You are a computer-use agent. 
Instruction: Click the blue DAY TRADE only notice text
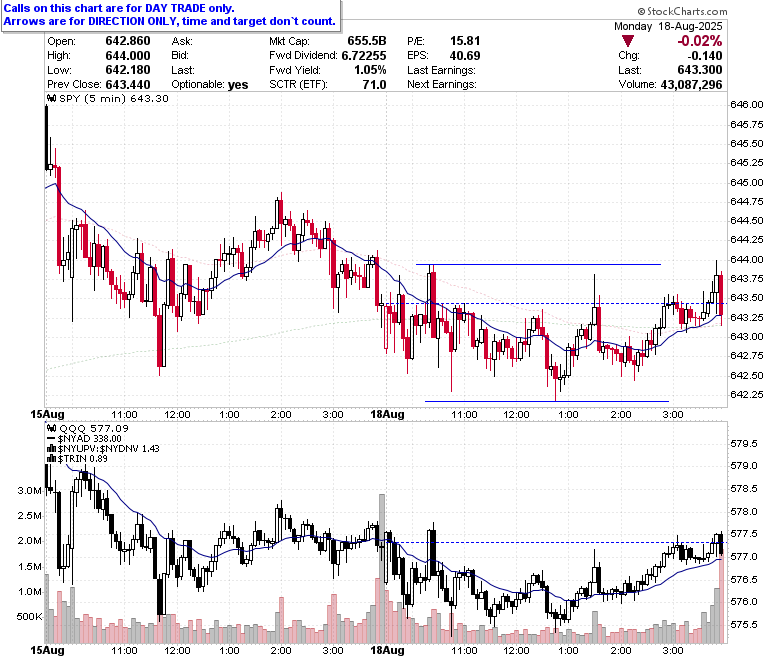[169, 15]
